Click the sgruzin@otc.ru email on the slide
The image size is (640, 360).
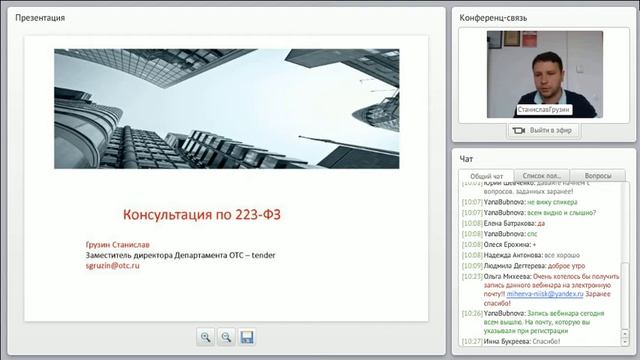tap(113, 265)
